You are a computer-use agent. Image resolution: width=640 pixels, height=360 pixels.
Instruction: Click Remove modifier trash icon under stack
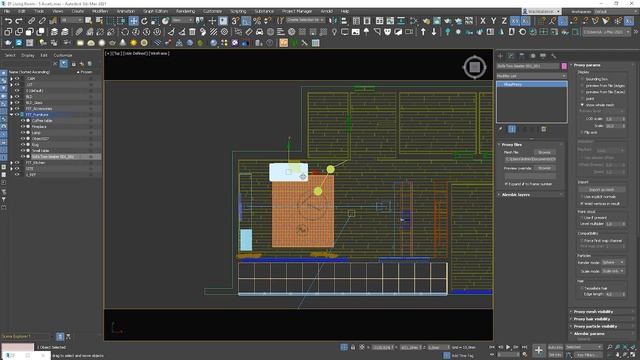(x=544, y=129)
